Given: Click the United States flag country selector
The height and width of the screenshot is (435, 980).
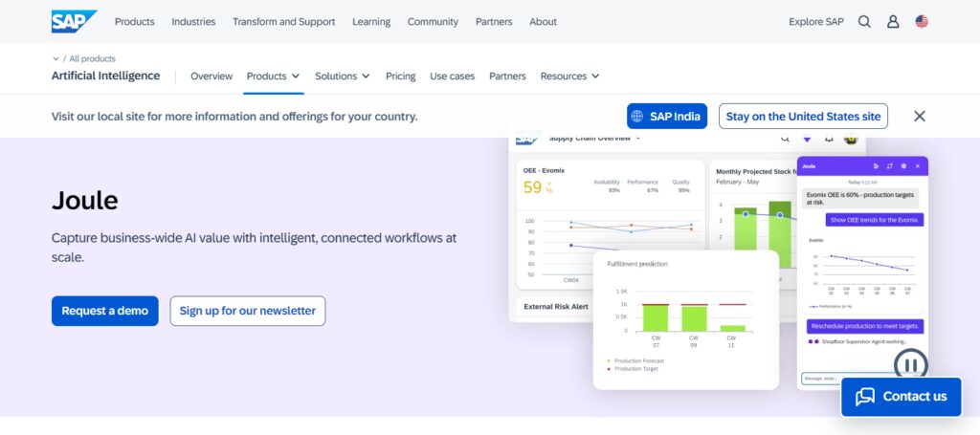Looking at the screenshot, I should click(x=922, y=22).
